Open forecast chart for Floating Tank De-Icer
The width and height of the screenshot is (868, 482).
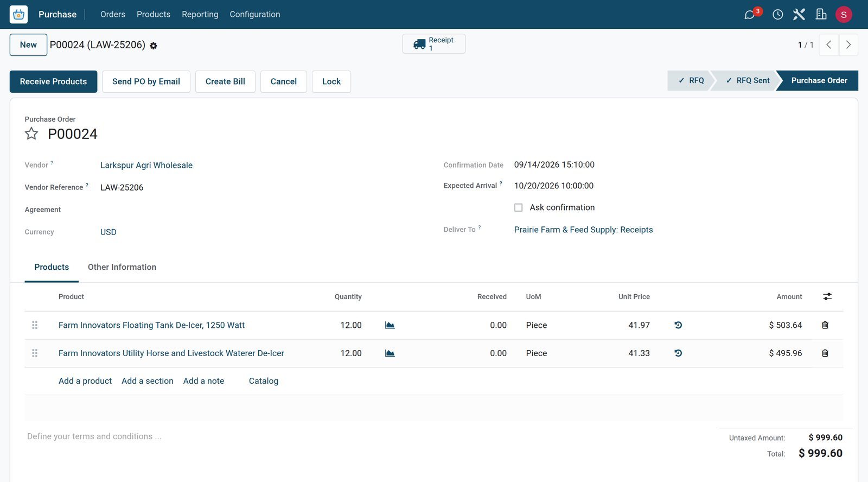(390, 325)
